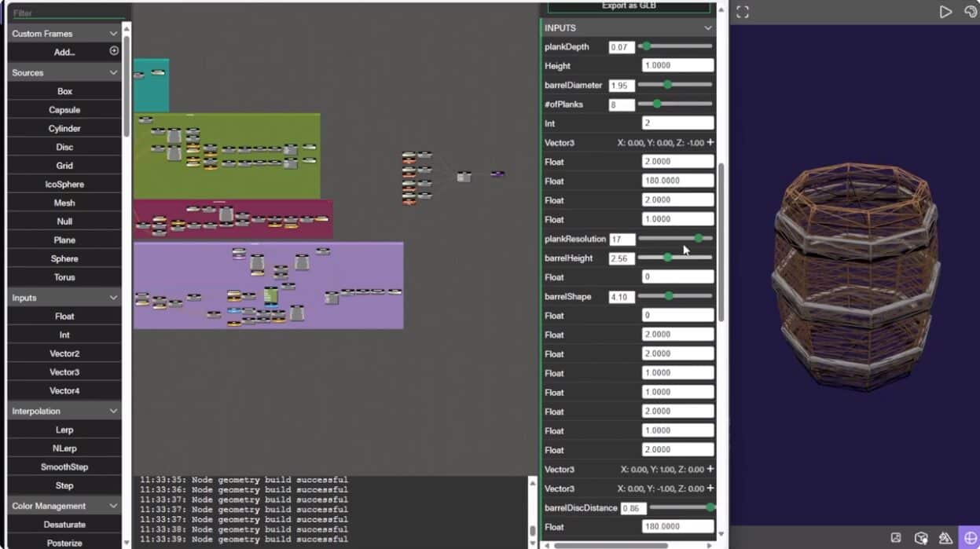980x549 pixels.
Task: Adjust the barrelDiameter slider
Action: coord(675,85)
